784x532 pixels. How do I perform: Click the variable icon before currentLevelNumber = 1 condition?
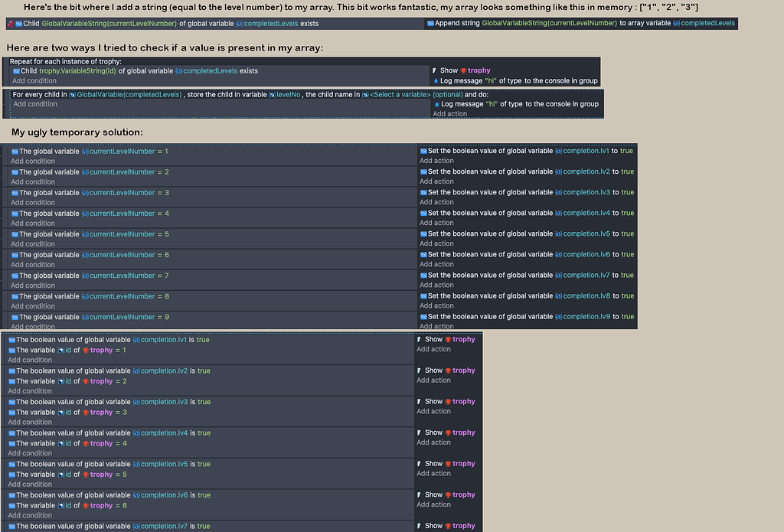(x=14, y=151)
